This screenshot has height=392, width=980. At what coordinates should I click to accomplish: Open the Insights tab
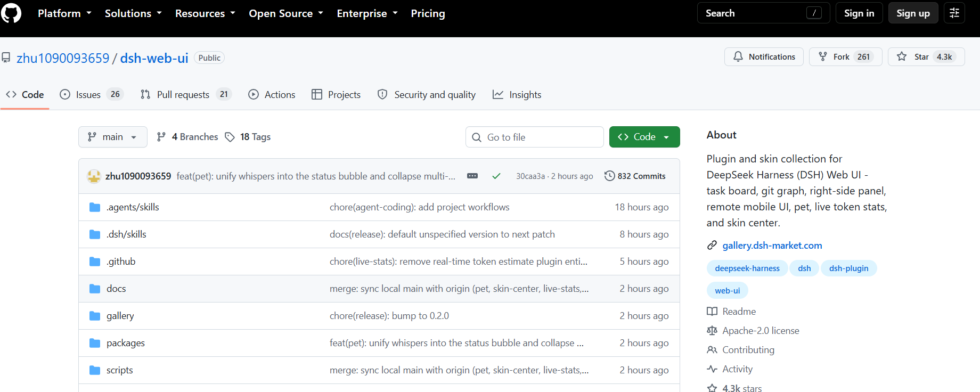click(x=517, y=95)
